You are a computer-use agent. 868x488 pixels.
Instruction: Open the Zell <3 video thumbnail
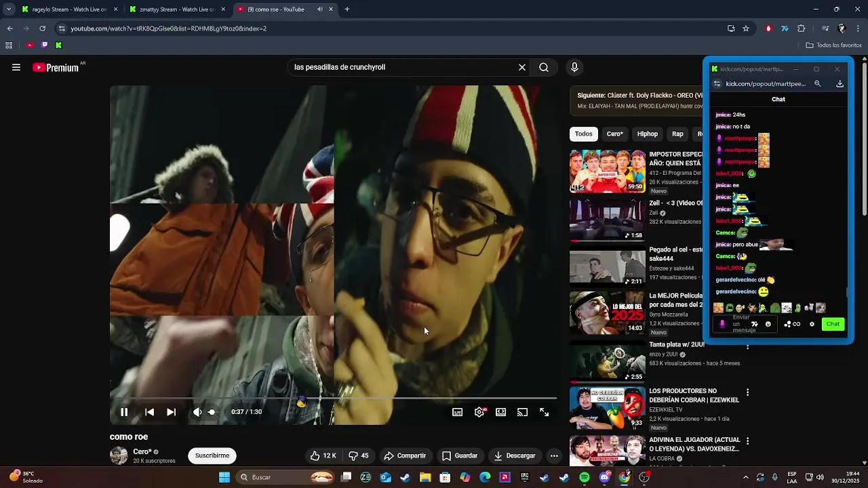(x=608, y=220)
